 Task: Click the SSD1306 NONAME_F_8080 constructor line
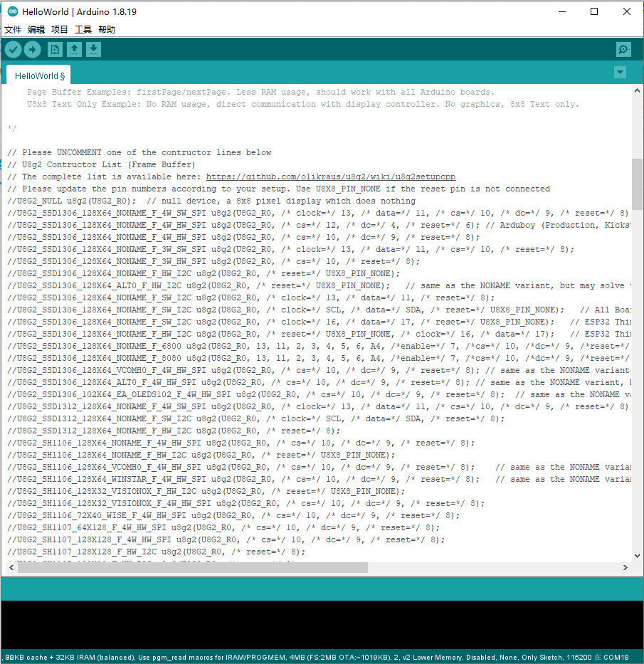pyautogui.click(x=319, y=358)
